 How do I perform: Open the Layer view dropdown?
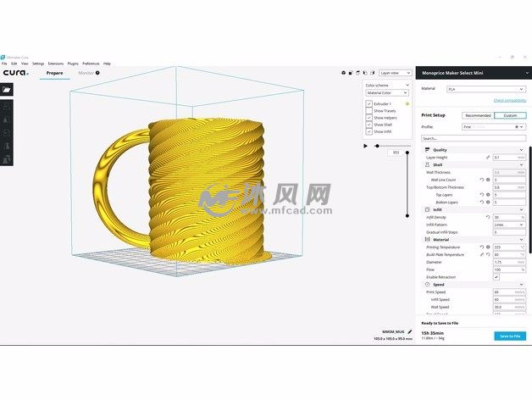pyautogui.click(x=396, y=73)
